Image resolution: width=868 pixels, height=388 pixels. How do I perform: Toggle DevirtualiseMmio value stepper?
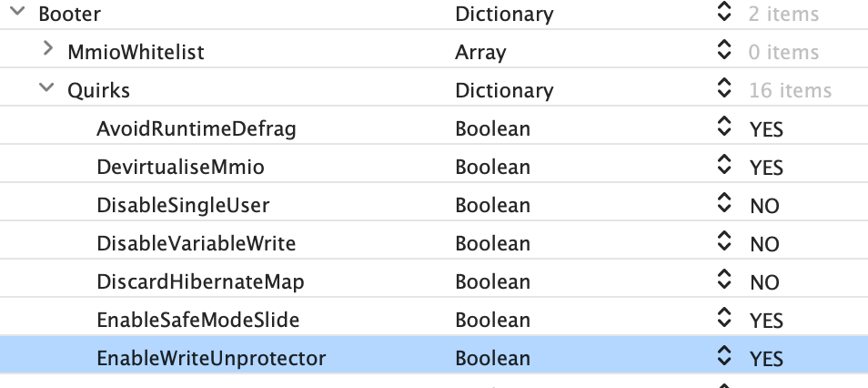[724, 167]
